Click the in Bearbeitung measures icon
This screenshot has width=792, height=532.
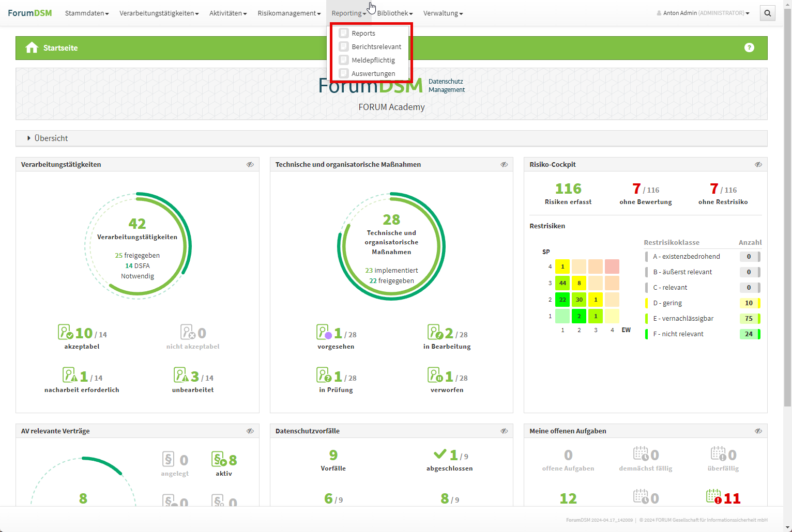pyautogui.click(x=435, y=332)
